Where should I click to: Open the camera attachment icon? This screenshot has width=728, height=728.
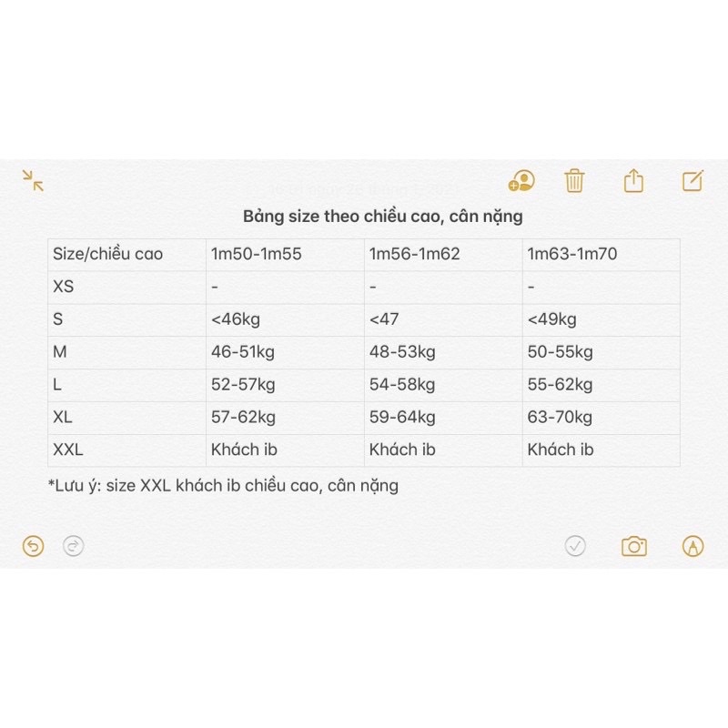(633, 546)
